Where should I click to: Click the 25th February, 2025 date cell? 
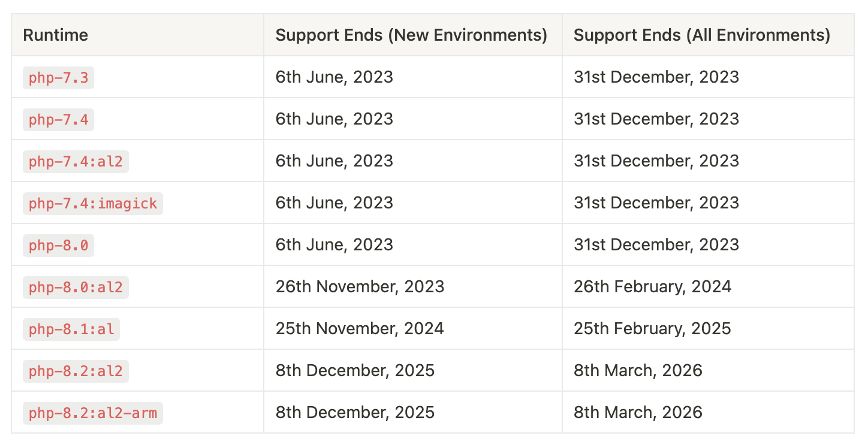coord(652,329)
